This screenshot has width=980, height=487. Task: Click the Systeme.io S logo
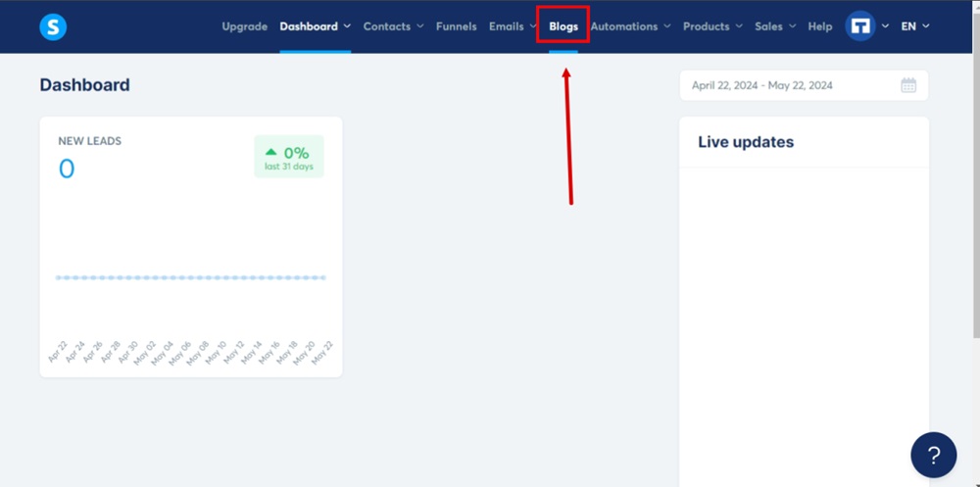click(x=53, y=26)
